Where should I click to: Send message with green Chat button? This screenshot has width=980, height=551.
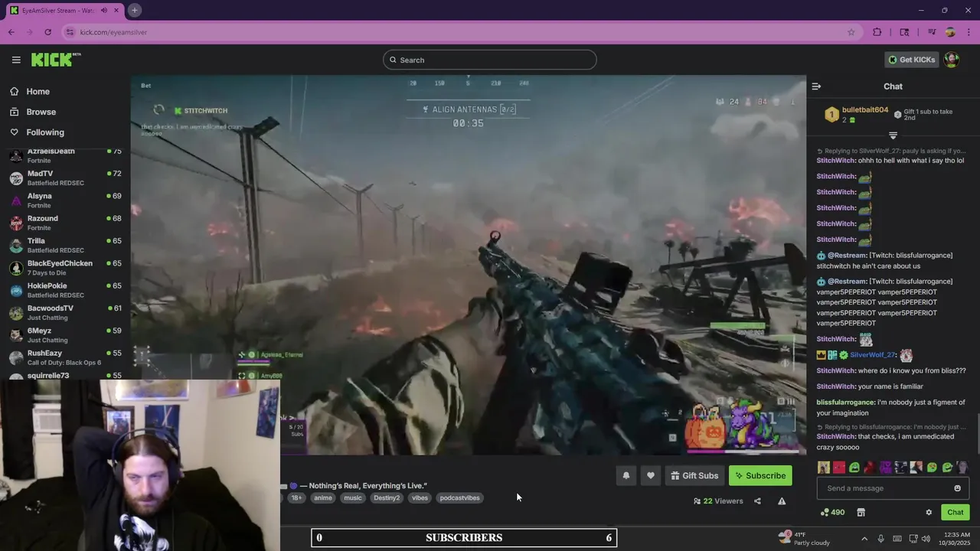point(955,513)
